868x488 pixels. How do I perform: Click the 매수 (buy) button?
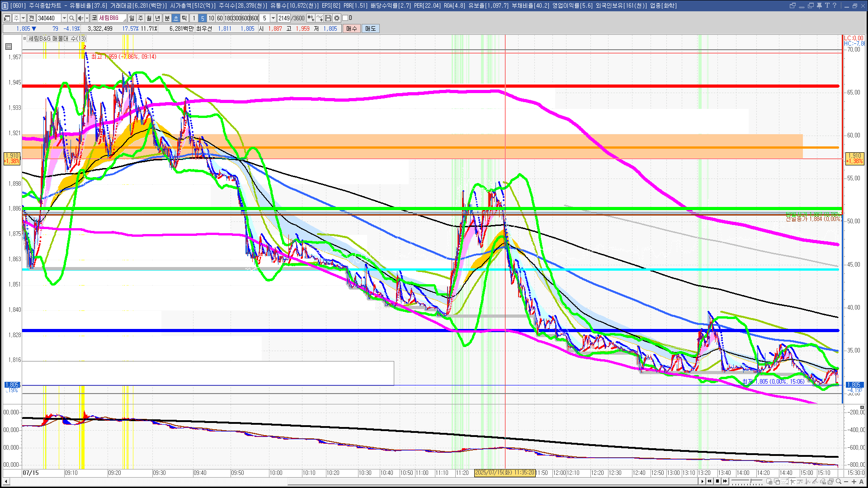pyautogui.click(x=352, y=28)
